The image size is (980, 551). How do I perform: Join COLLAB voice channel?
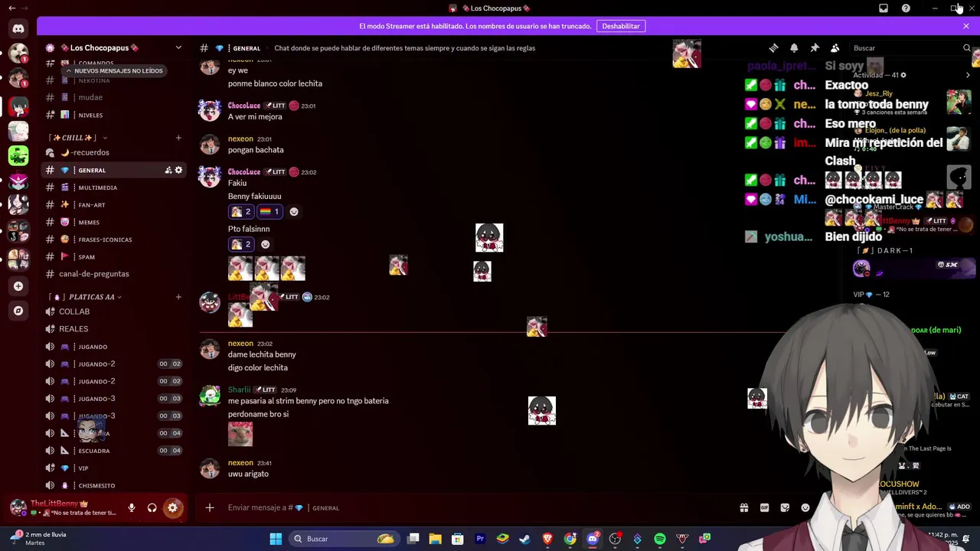click(x=114, y=311)
